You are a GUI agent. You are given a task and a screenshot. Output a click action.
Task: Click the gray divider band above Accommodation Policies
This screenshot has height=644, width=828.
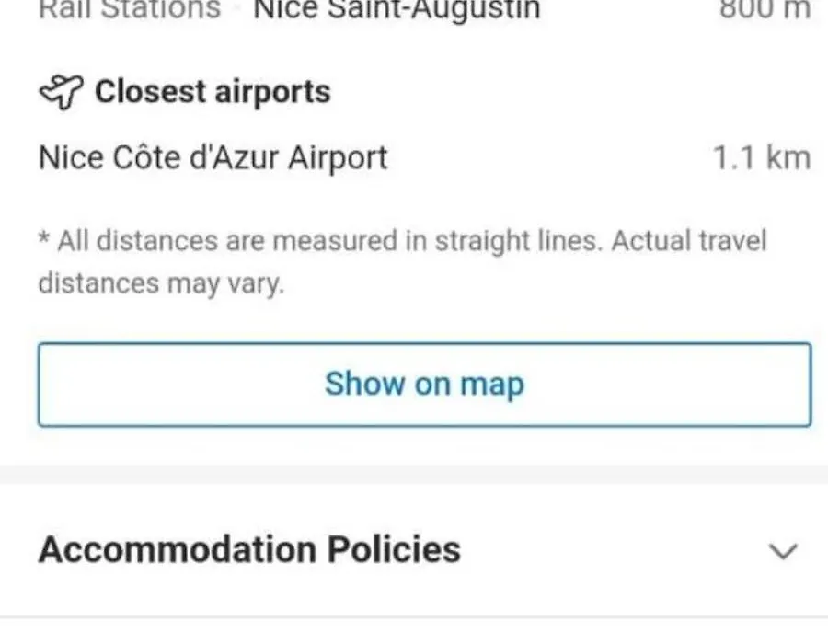pos(414,475)
